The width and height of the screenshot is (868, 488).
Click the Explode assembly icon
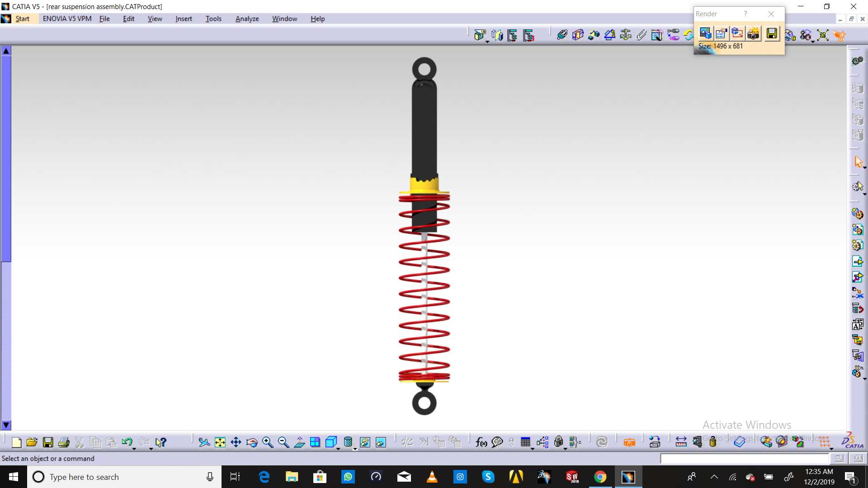(x=823, y=35)
